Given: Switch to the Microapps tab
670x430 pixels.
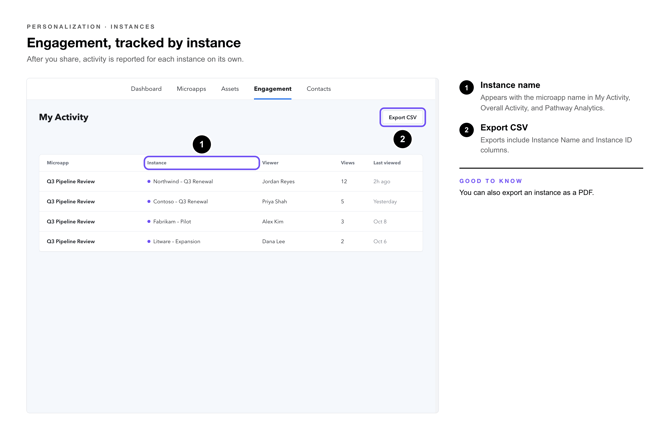Looking at the screenshot, I should pyautogui.click(x=191, y=89).
